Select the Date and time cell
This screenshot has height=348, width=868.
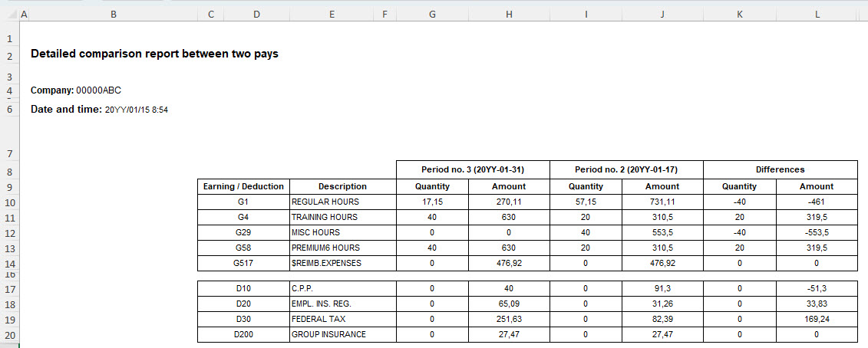coord(99,110)
